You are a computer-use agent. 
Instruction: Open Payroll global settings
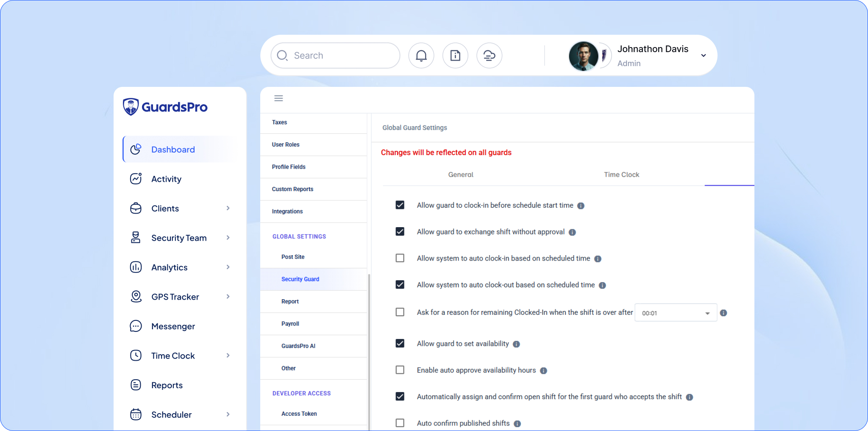click(314, 324)
